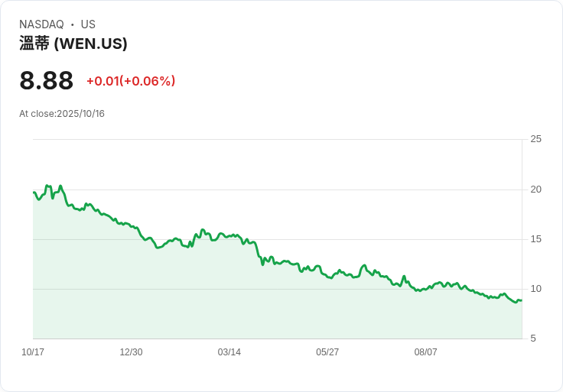The width and height of the screenshot is (563, 392).
Task: Click the 10 price axis label
Action: 535,289
